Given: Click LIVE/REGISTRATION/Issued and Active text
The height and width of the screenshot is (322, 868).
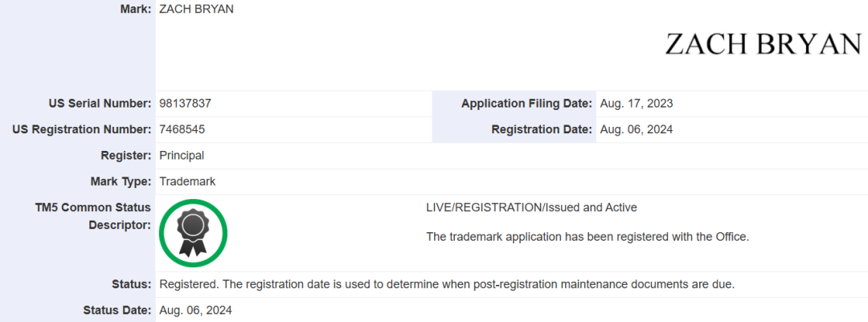Looking at the screenshot, I should tap(531, 207).
